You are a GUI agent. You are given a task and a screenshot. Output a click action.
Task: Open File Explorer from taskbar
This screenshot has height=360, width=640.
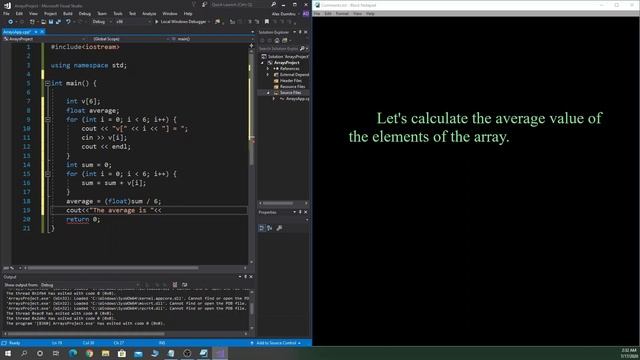click(x=106, y=353)
